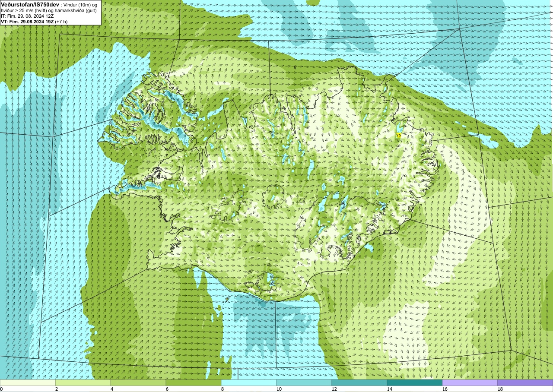Click the legend scale label "6"

[167, 389]
